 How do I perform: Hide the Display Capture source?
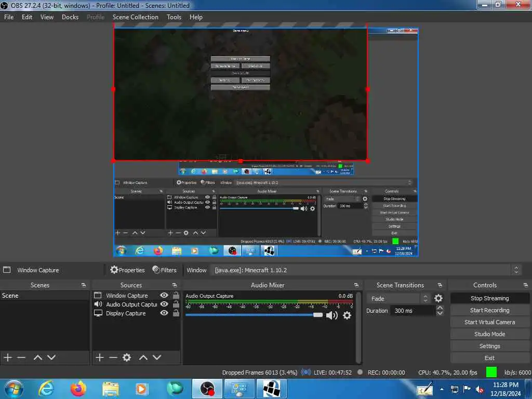point(164,313)
